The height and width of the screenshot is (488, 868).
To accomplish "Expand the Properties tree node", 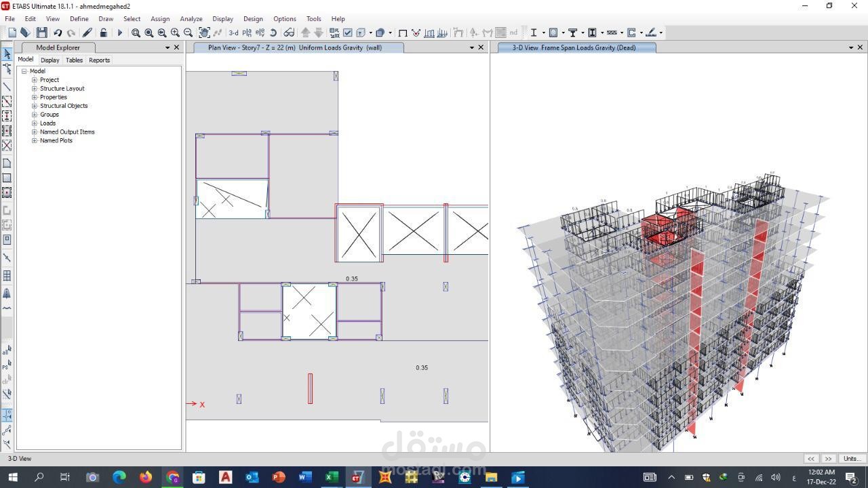I will point(35,97).
